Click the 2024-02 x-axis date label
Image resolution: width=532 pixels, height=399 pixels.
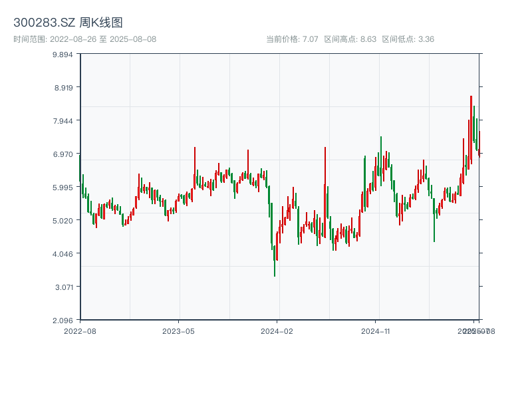click(277, 331)
